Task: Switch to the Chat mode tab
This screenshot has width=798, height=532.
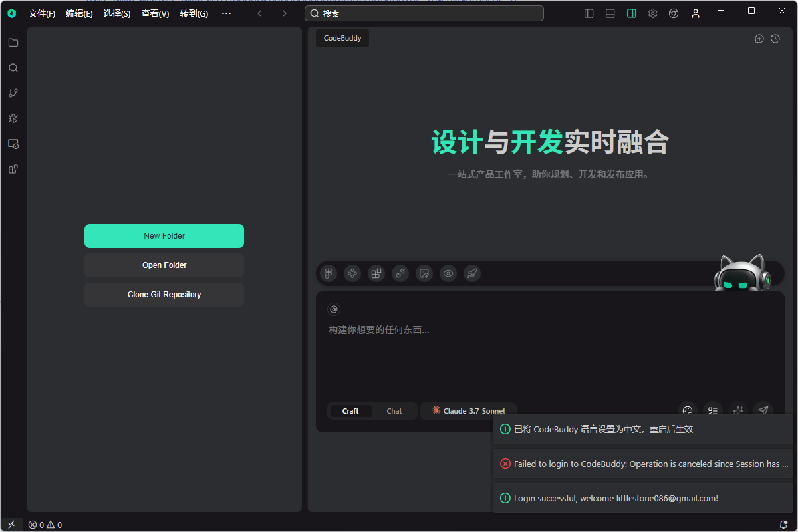Action: coord(394,410)
